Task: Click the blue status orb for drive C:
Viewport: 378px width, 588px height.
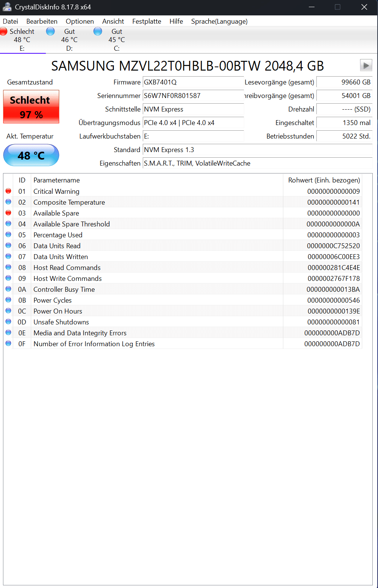Action: pos(98,31)
